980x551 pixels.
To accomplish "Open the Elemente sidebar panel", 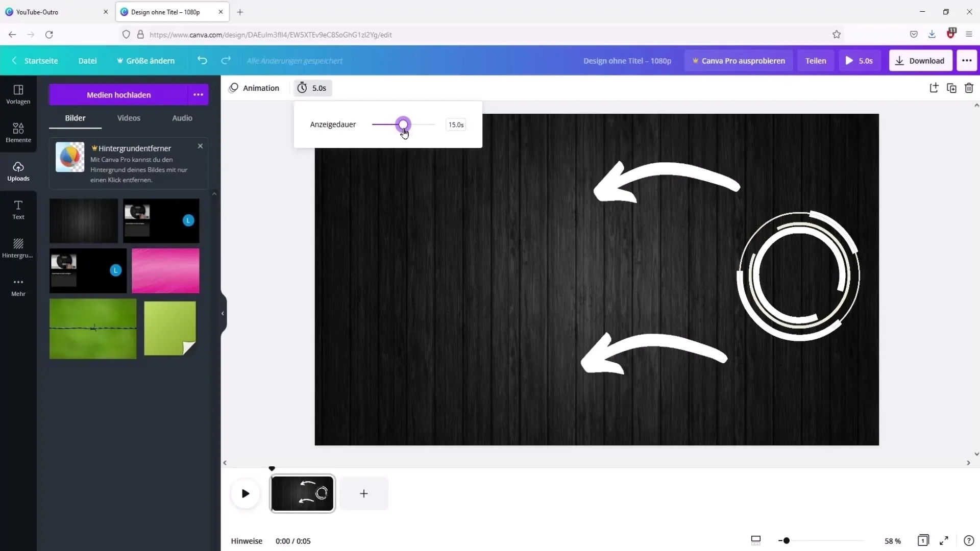I will [x=18, y=133].
